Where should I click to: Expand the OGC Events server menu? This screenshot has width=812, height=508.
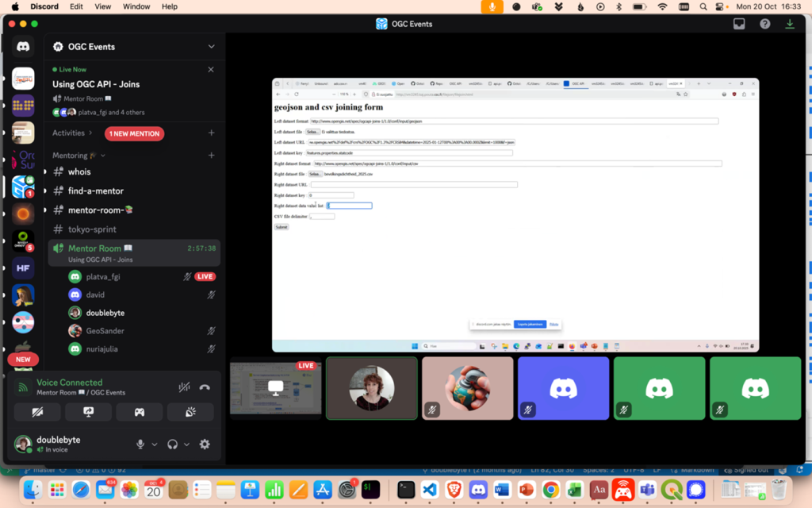click(211, 47)
